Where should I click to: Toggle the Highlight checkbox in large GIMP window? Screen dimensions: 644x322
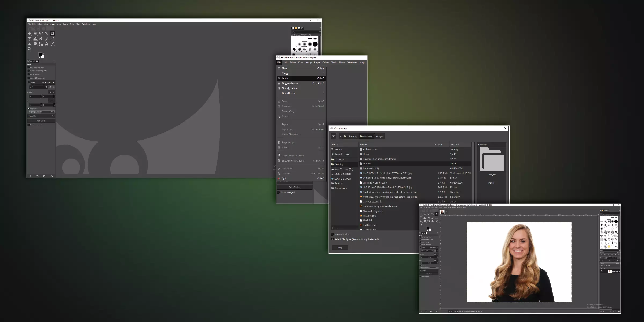[28, 109]
